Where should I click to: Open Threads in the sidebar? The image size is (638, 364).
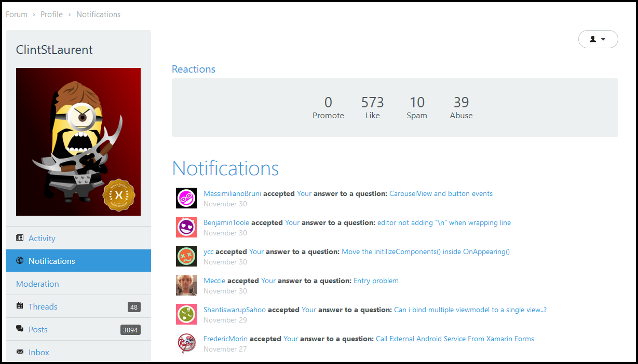[x=78, y=306]
